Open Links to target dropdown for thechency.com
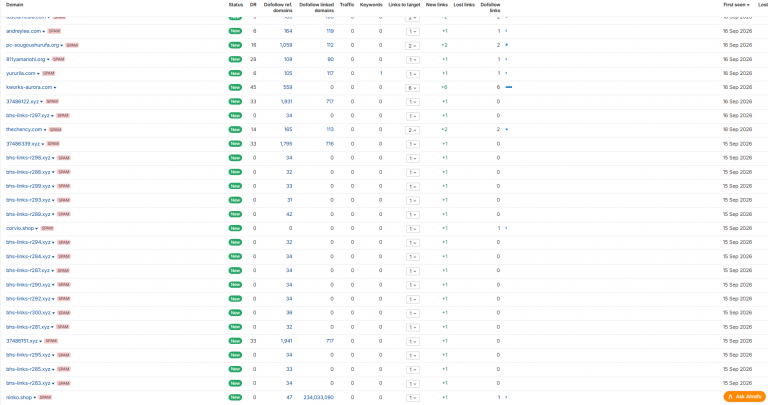Image resolution: width=768 pixels, height=405 pixels. coord(412,130)
